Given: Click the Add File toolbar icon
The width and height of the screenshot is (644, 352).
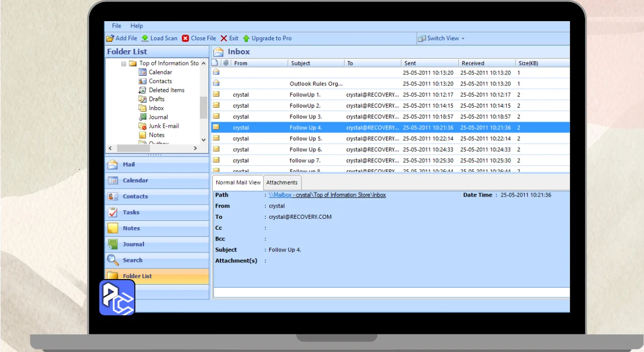Looking at the screenshot, I should [x=110, y=38].
